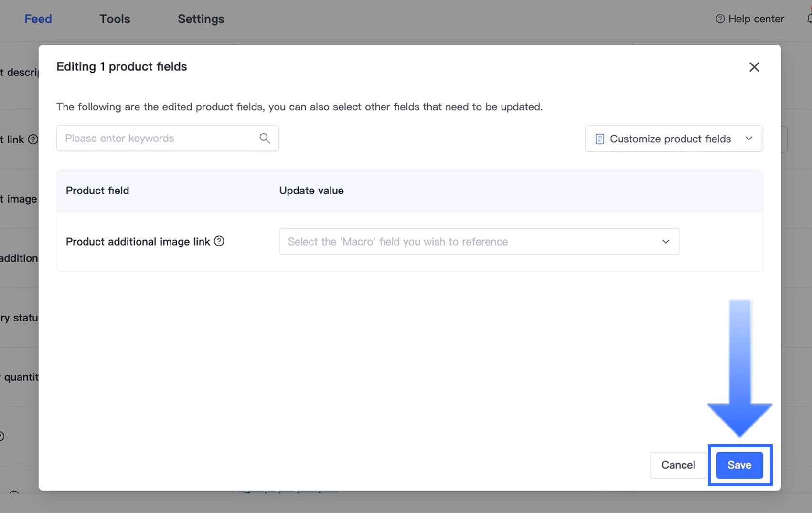Switch to the Feed tab
The width and height of the screenshot is (812, 513).
coord(38,19)
